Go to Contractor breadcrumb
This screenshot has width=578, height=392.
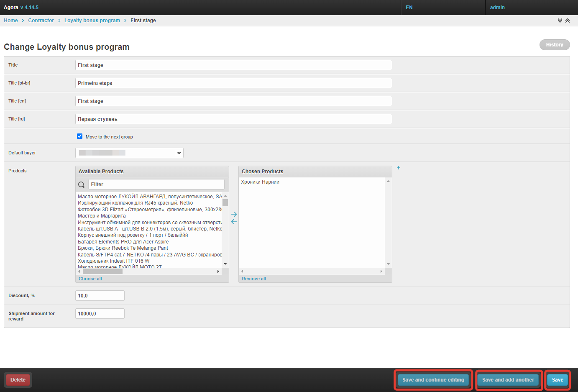[41, 20]
